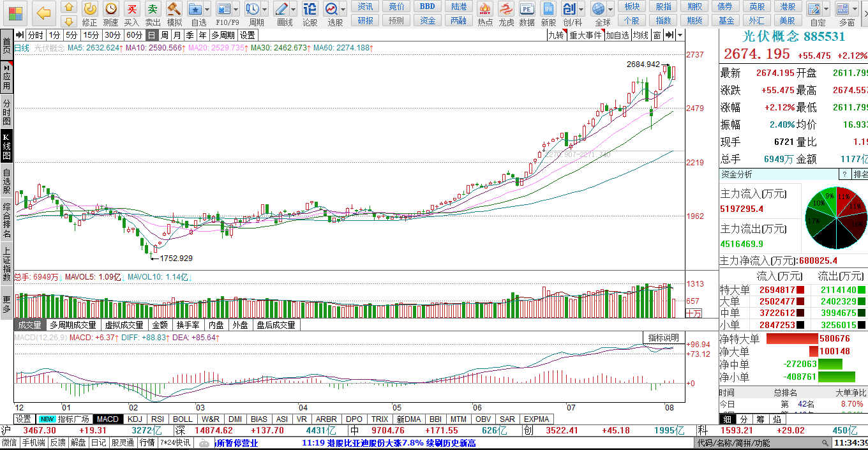Click the 指标说明 indicator description button
This screenshot has height=450, width=868.
[664, 338]
